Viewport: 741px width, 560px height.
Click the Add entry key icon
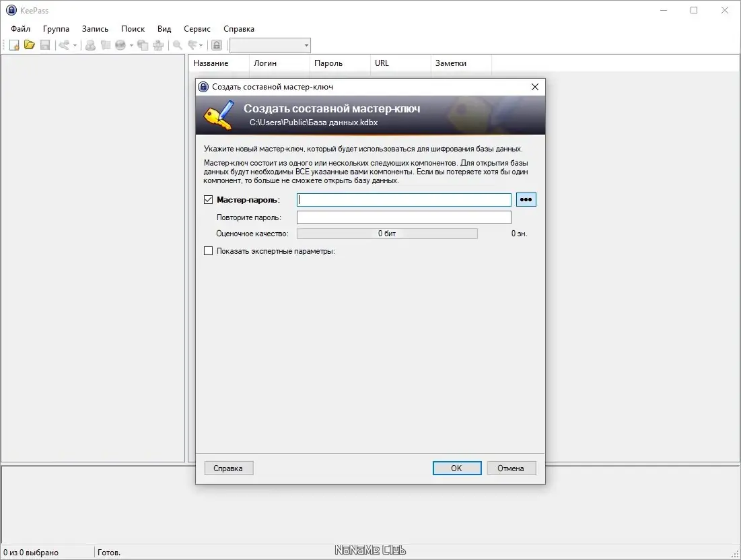click(64, 45)
